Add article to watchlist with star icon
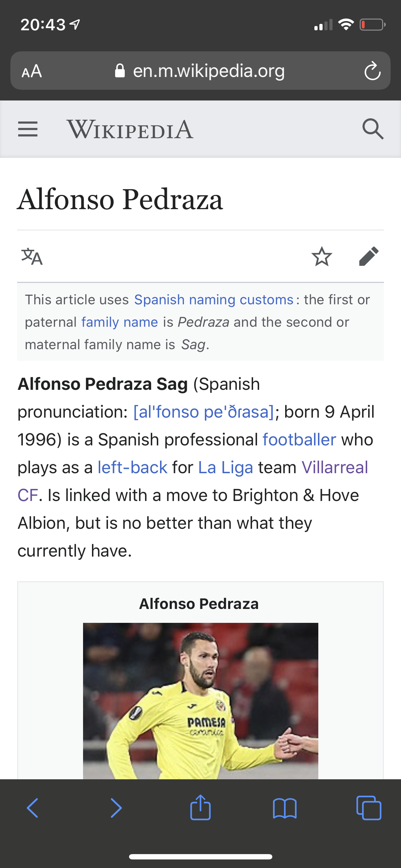This screenshot has height=868, width=401. [x=322, y=257]
